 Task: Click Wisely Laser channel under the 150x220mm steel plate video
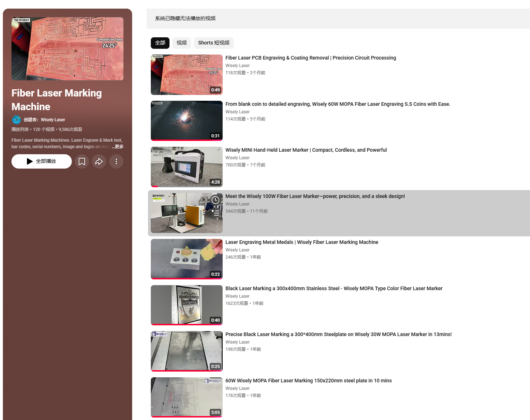(x=237, y=388)
